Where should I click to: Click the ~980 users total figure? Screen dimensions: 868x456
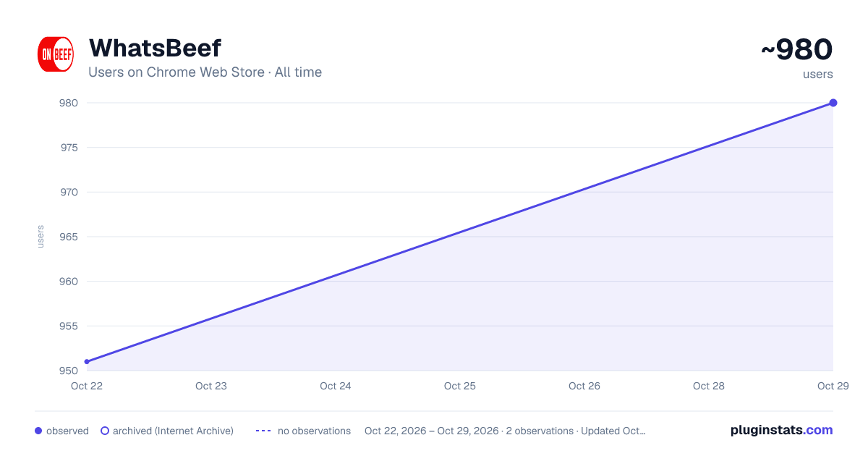[x=796, y=50]
